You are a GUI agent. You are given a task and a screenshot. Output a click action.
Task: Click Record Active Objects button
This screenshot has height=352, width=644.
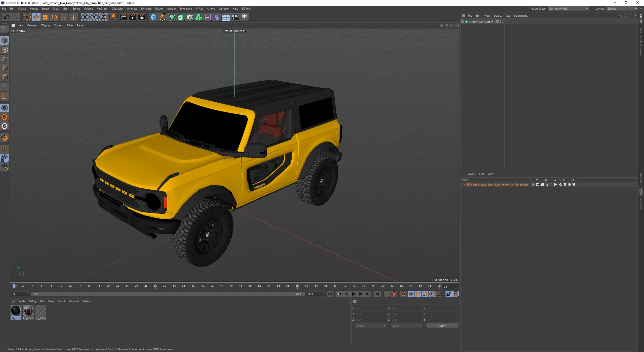(387, 294)
